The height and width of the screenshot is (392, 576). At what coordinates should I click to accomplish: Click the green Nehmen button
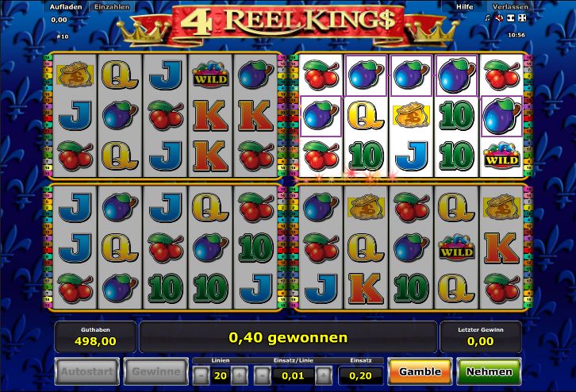(489, 372)
